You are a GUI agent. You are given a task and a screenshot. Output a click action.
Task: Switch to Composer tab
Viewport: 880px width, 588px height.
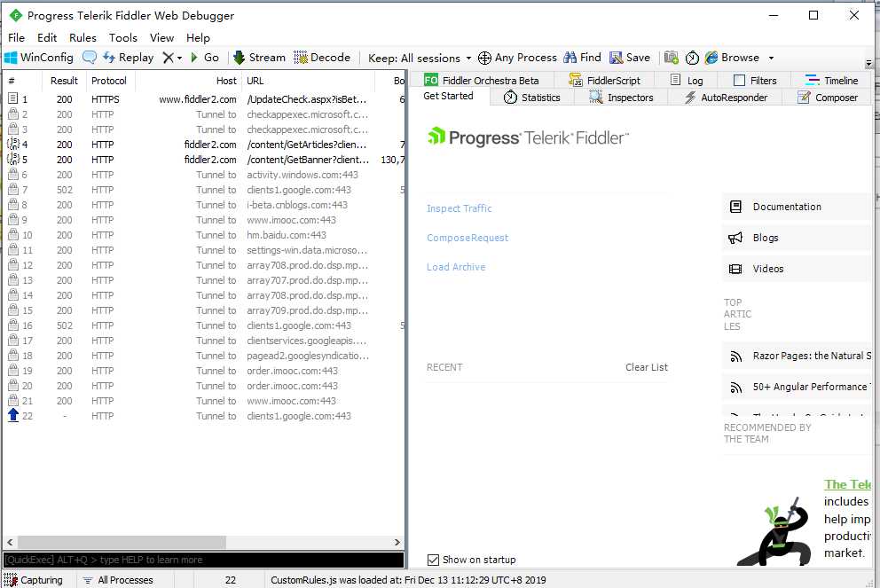pos(828,98)
